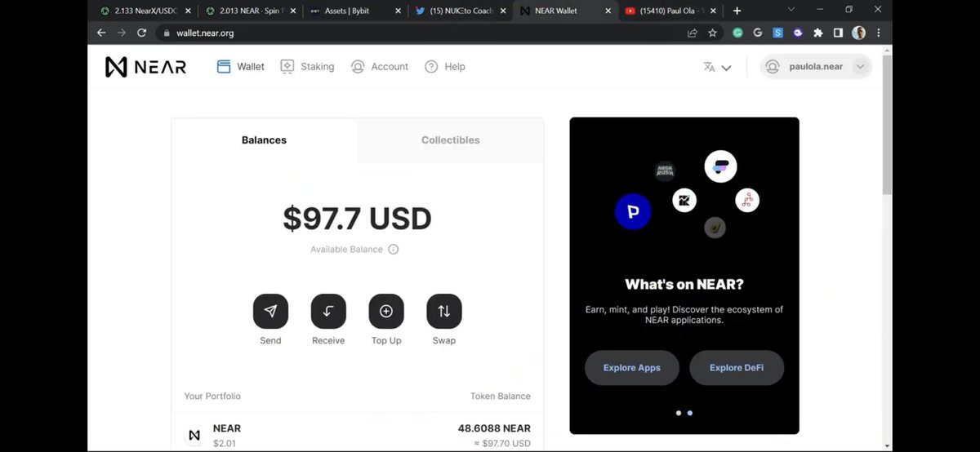Close the Assets | Bybit browser tab

click(398, 11)
